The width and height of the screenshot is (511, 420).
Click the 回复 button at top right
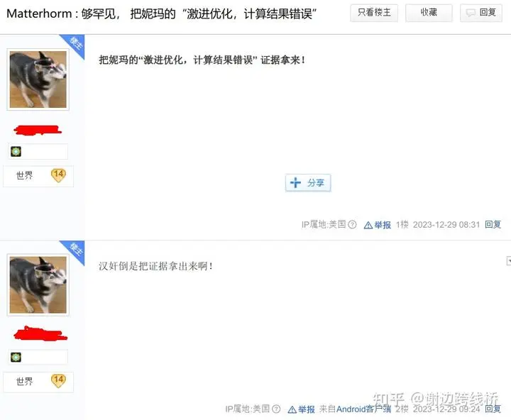[x=481, y=13]
